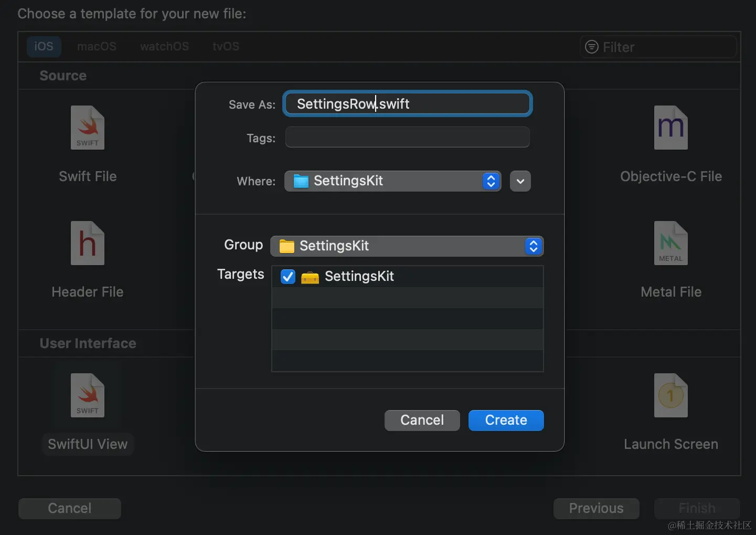
Task: Click the SettingsKit folder icon in Where
Action: 301,181
